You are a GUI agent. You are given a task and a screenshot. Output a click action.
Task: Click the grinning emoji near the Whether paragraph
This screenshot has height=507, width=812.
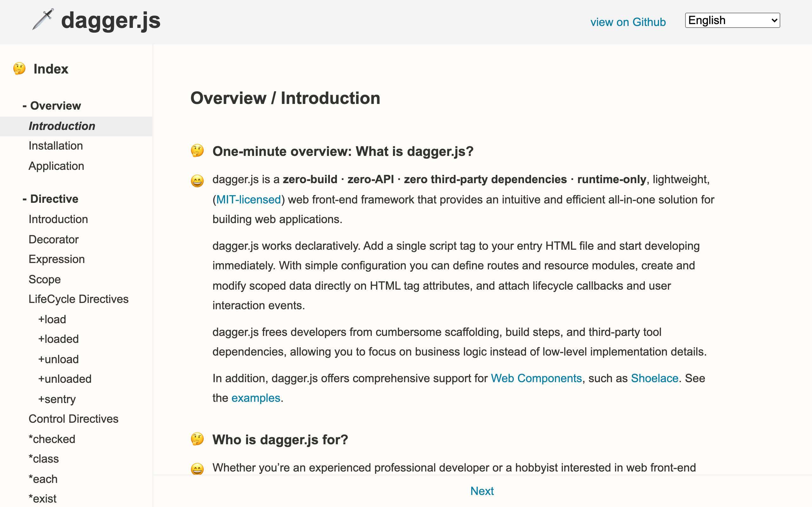coord(197,468)
